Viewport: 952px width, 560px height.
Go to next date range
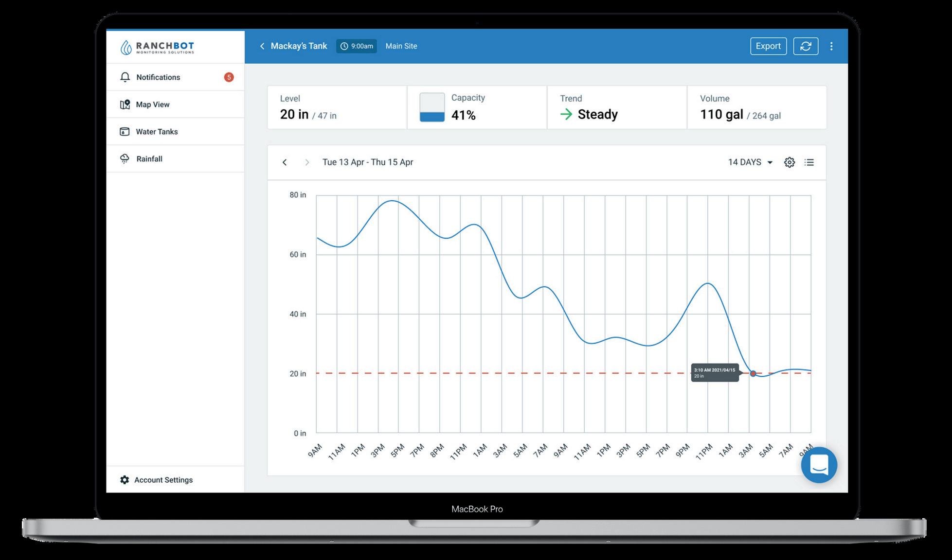click(x=307, y=162)
